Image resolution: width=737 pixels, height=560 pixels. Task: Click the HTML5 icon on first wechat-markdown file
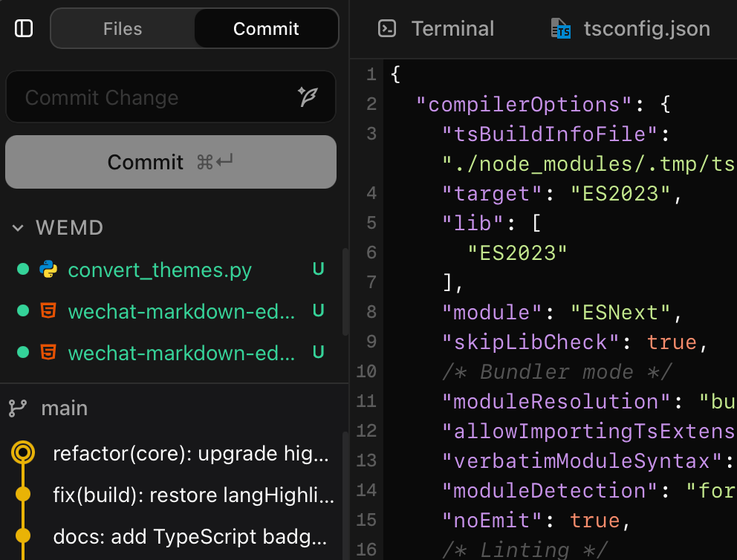[x=48, y=311]
